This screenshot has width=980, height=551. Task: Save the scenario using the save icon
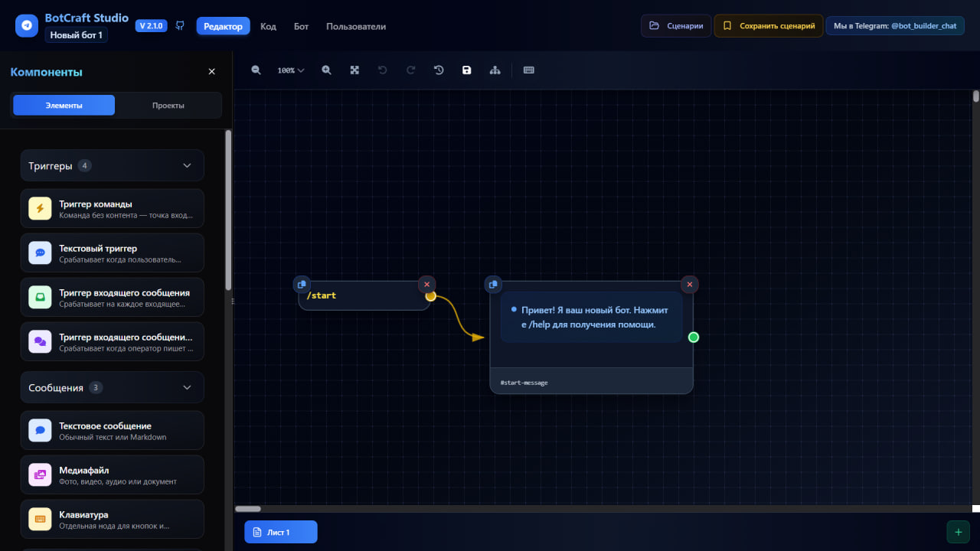coord(467,70)
